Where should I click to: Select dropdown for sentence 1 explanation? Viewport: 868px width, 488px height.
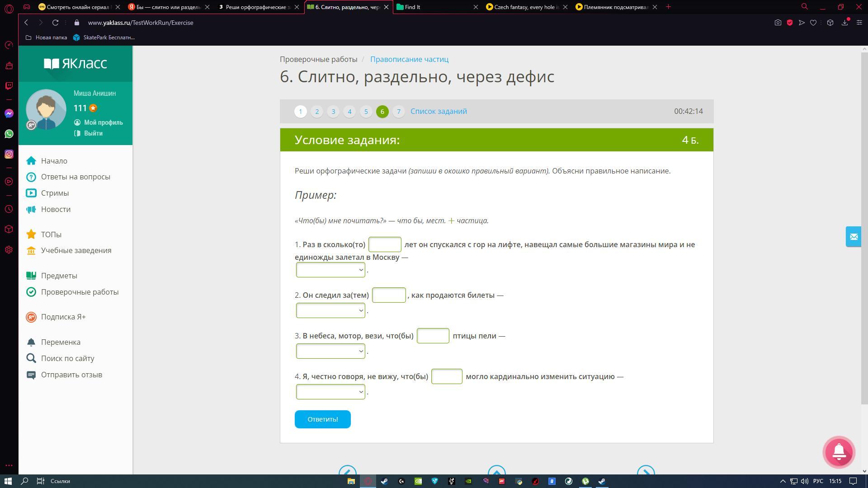click(330, 270)
